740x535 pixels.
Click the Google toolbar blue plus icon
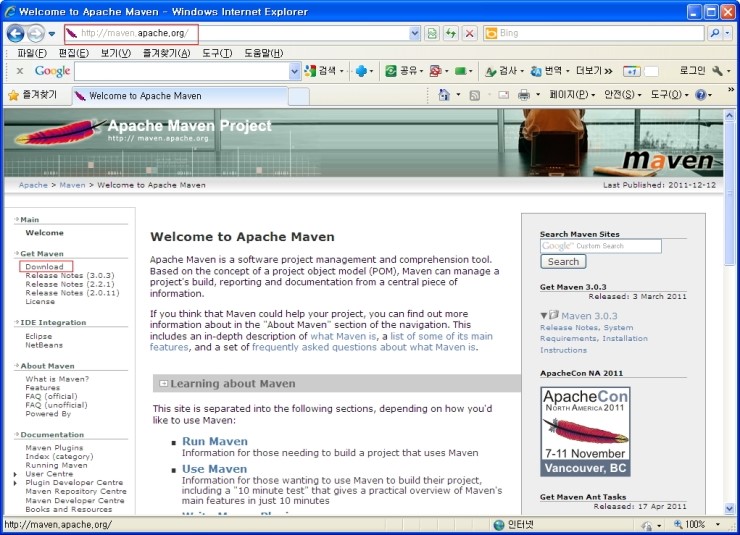click(x=361, y=71)
